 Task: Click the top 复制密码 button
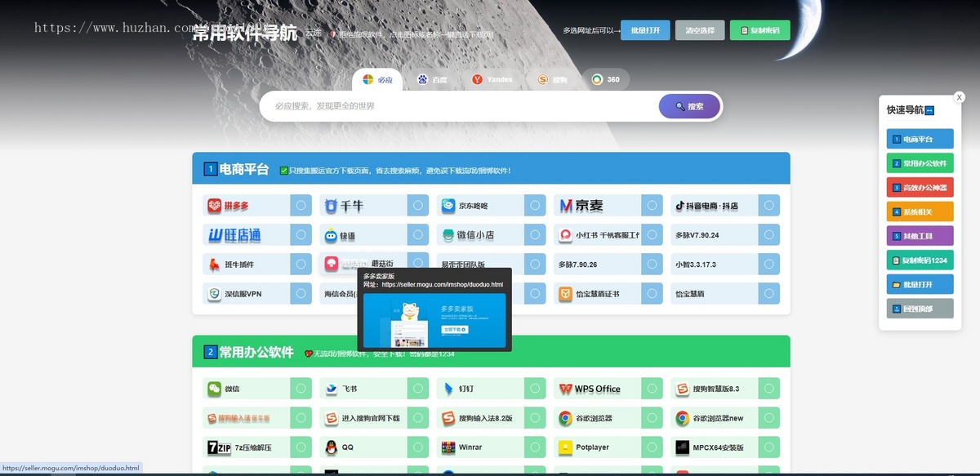[759, 30]
